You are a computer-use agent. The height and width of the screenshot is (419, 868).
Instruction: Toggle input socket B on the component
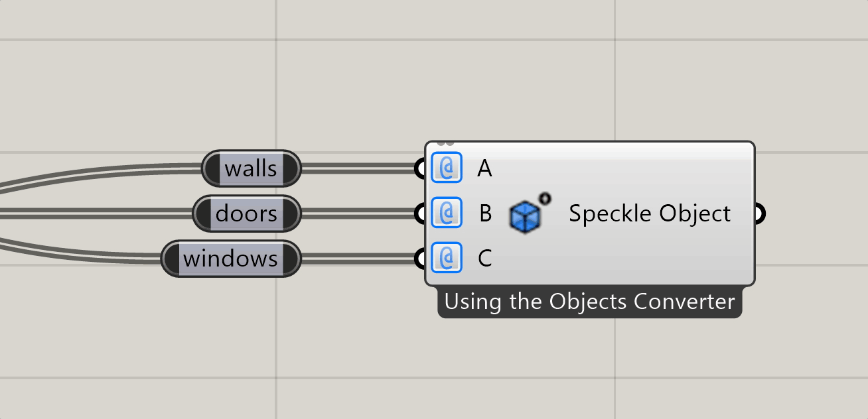(x=421, y=213)
